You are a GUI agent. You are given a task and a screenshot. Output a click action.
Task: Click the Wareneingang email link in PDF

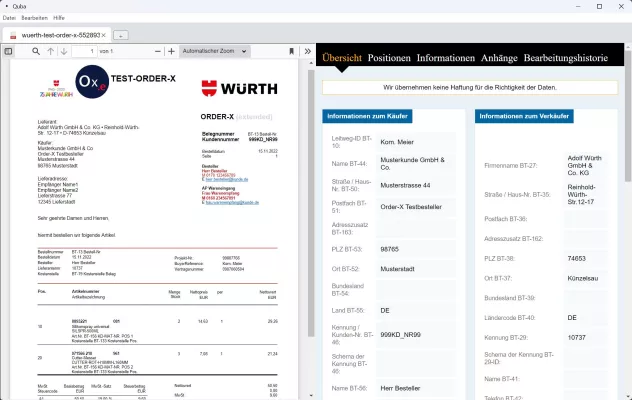[x=232, y=202]
